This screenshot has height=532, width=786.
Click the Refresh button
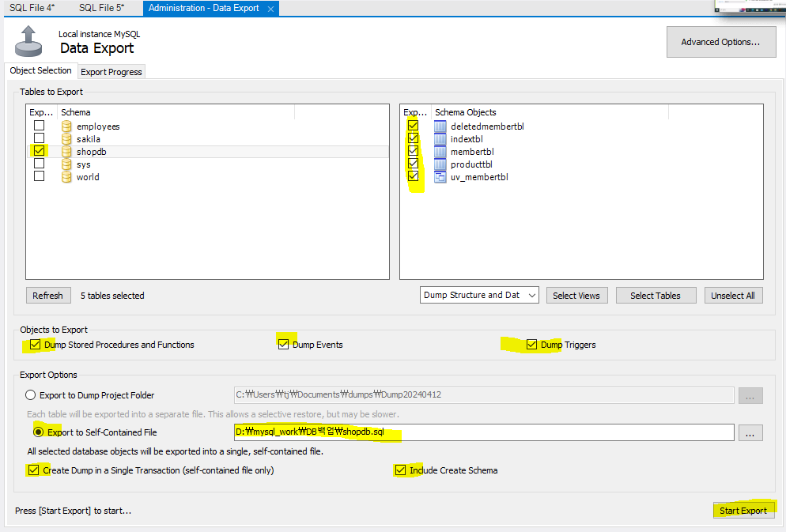pos(48,296)
